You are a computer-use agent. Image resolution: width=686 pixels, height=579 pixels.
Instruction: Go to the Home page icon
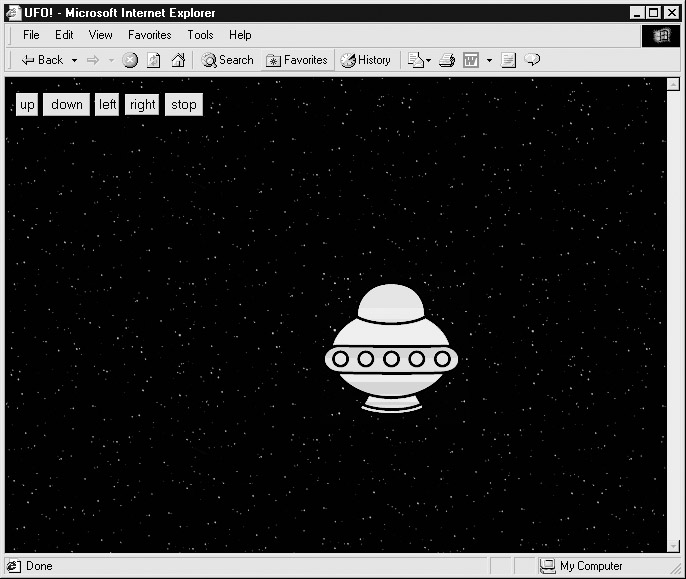(178, 60)
